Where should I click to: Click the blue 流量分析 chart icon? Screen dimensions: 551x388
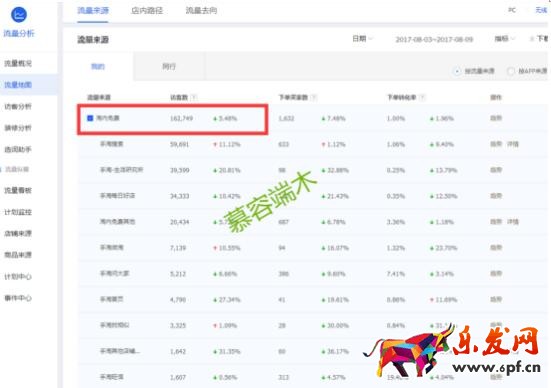point(19,14)
